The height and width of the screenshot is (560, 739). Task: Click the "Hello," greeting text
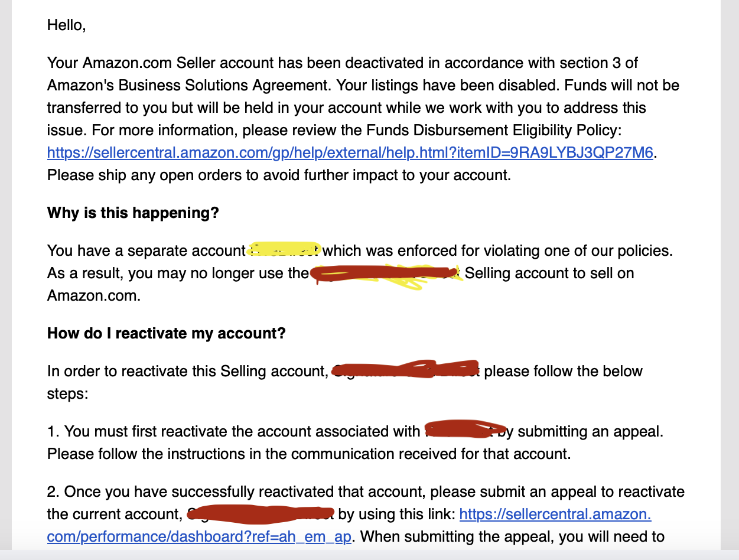point(67,25)
